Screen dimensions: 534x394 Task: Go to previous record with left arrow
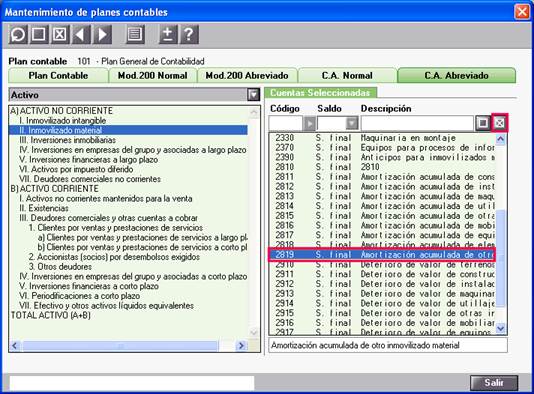click(x=81, y=34)
